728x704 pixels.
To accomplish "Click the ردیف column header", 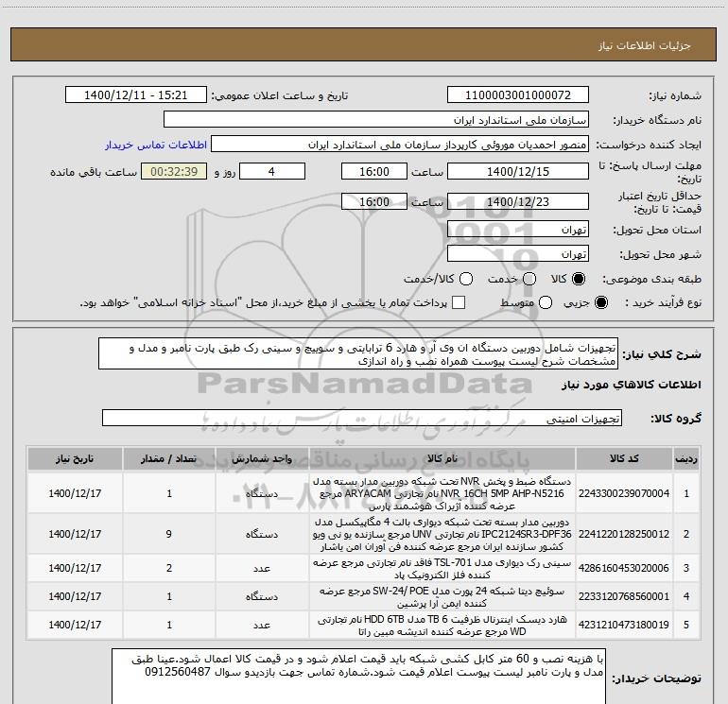I will (686, 459).
